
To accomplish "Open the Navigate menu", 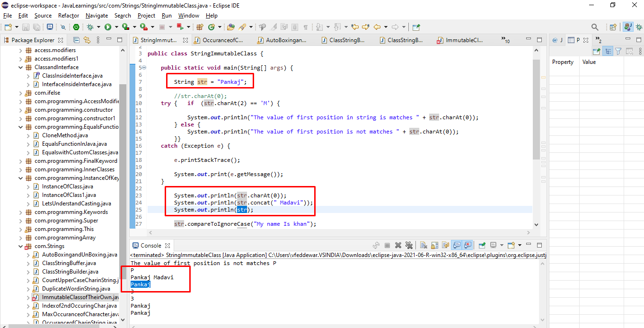I will 97,16.
